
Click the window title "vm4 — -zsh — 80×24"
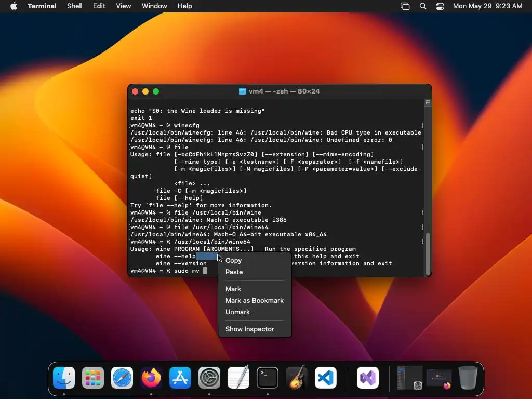(284, 91)
